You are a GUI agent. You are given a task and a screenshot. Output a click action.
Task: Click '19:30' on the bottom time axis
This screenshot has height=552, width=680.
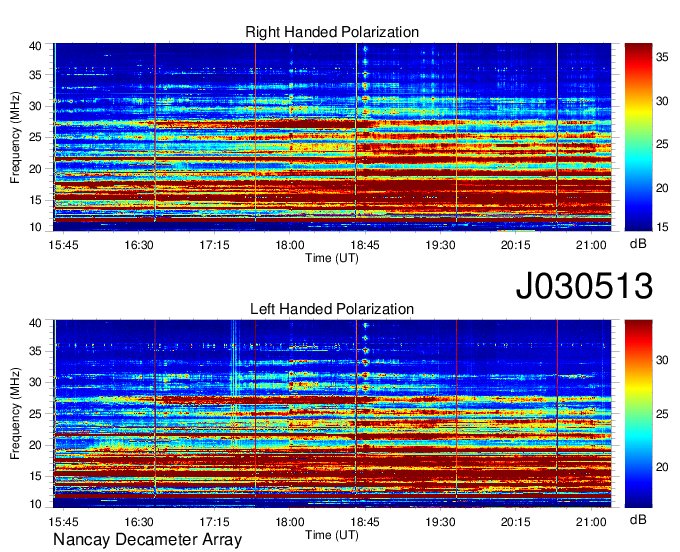tap(440, 522)
